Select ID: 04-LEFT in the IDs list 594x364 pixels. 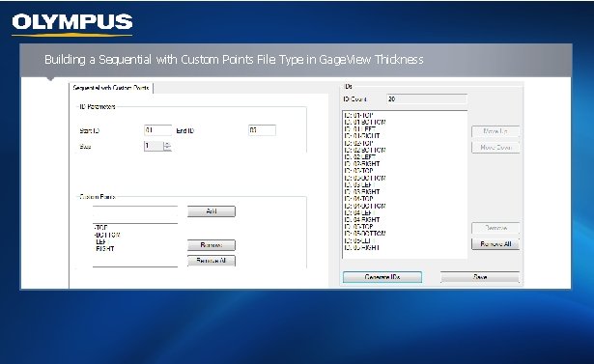[x=360, y=212]
